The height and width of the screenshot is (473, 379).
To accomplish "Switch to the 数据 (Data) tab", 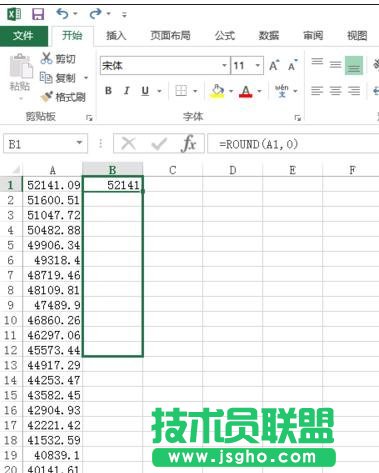I will [x=269, y=35].
